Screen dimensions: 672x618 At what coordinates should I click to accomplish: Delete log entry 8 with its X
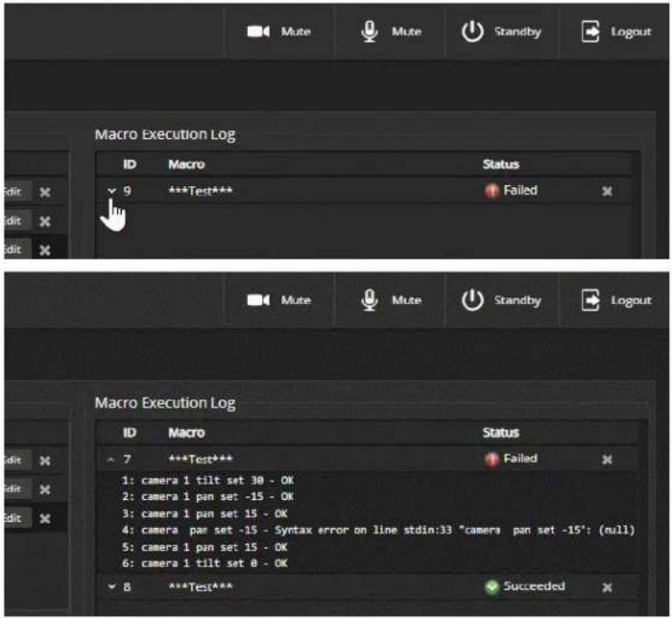[x=607, y=587]
